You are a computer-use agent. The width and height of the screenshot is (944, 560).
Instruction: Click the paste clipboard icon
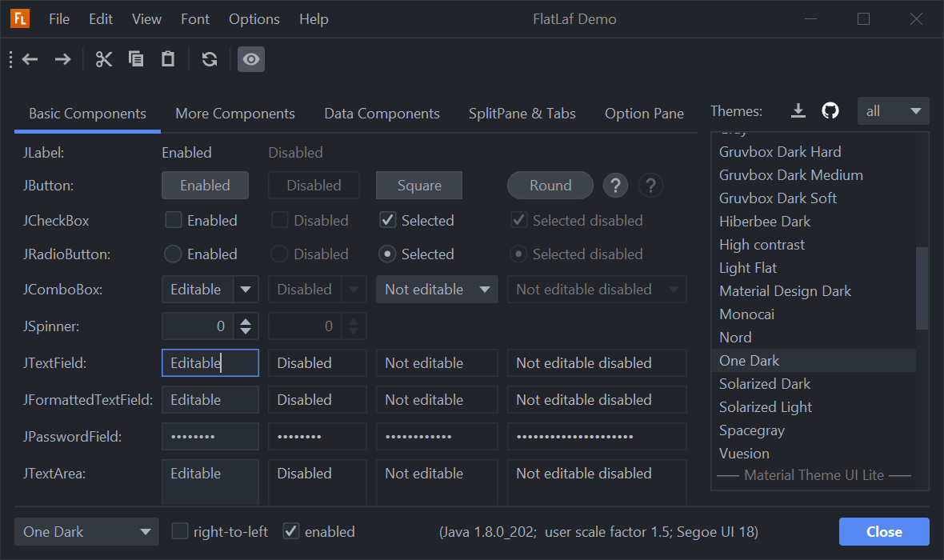tap(168, 59)
